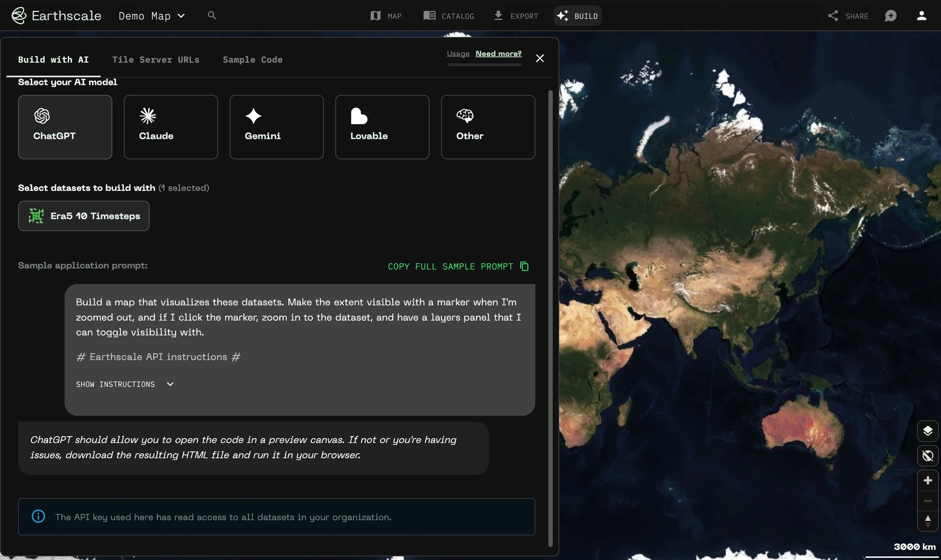Click the Share button
This screenshot has width=941, height=560.
848,16
